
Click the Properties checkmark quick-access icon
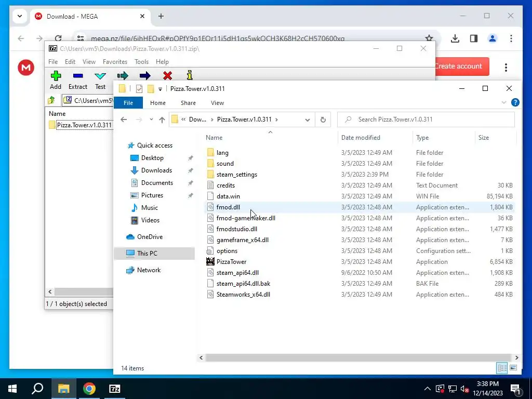tap(139, 89)
